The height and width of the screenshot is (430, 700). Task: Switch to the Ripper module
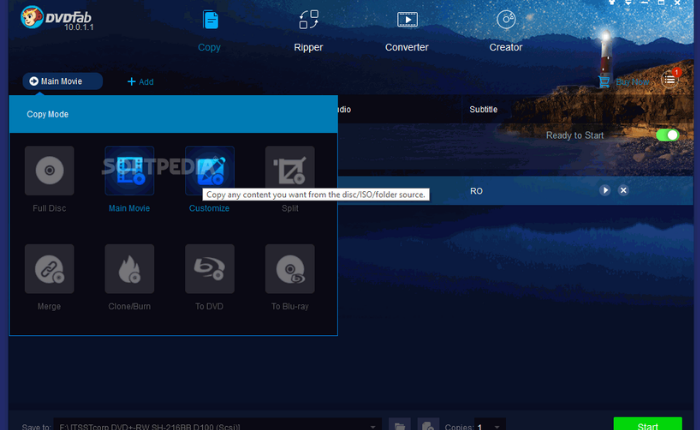point(308,30)
